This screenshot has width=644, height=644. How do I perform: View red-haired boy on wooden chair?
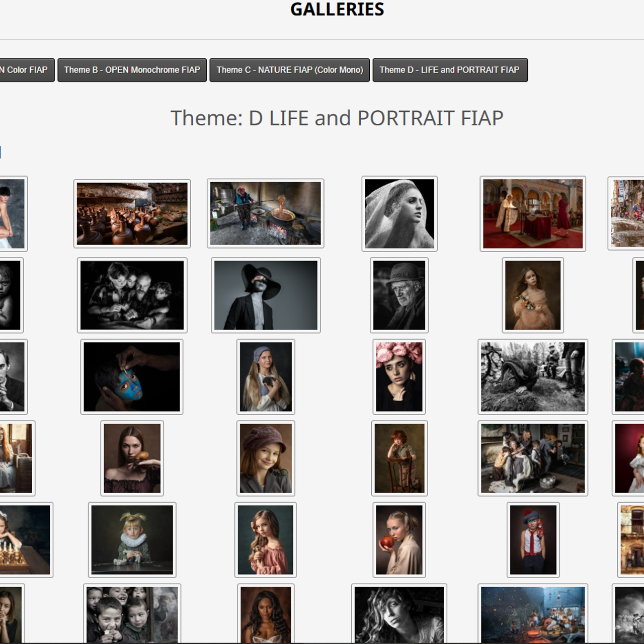point(399,458)
